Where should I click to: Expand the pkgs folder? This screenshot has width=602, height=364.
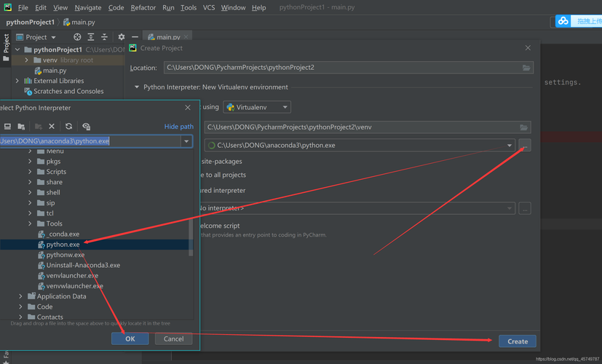[30, 162]
